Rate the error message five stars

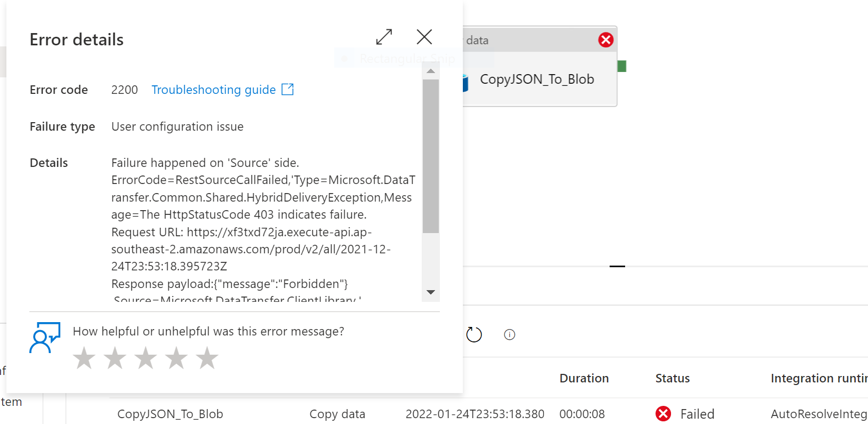tap(207, 358)
